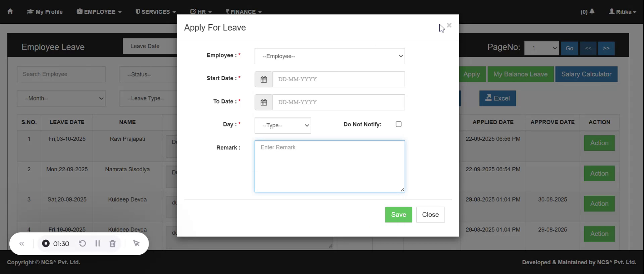Stop the recording with the stop button
This screenshot has width=644, height=274.
click(46, 243)
